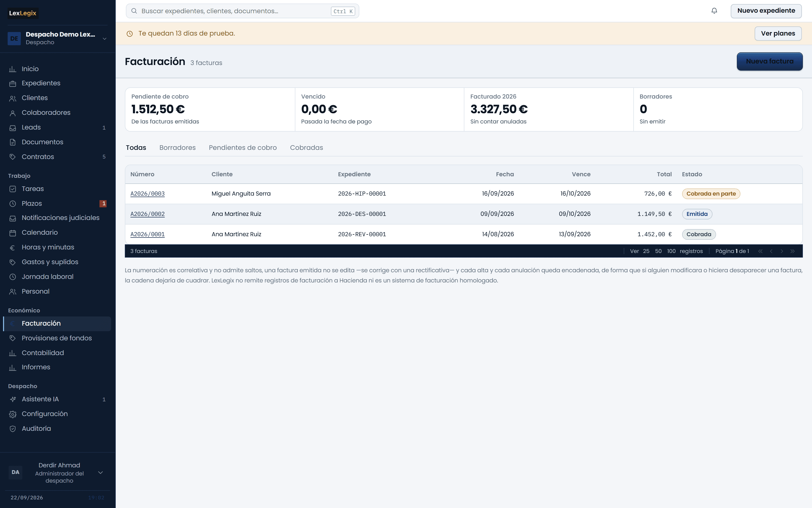
Task: Open invoice A2026/0002 link
Action: 147,214
